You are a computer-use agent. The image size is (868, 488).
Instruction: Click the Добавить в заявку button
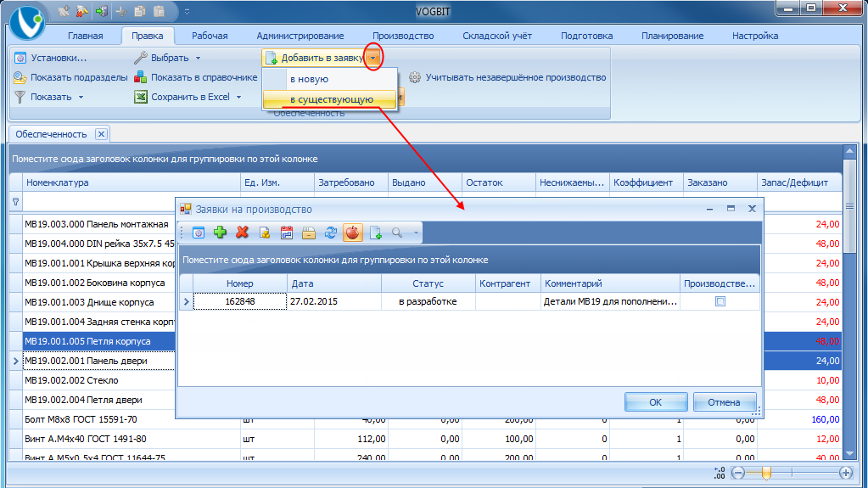[x=315, y=58]
